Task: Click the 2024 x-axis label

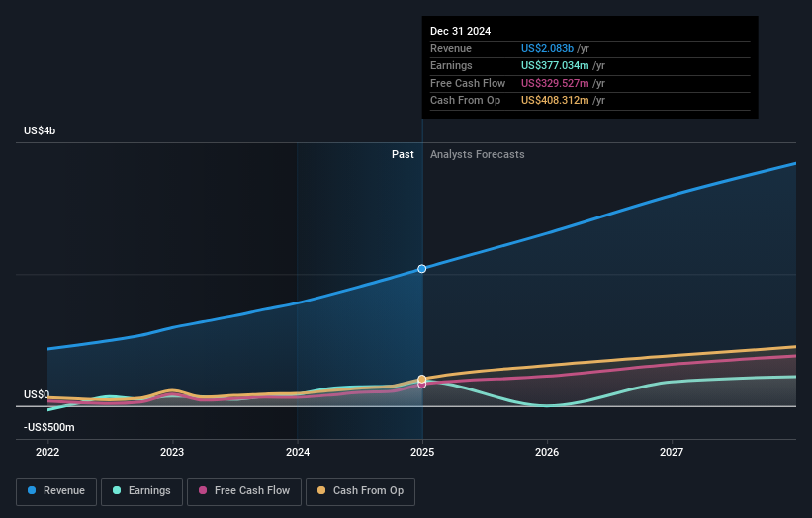Action: [x=298, y=452]
